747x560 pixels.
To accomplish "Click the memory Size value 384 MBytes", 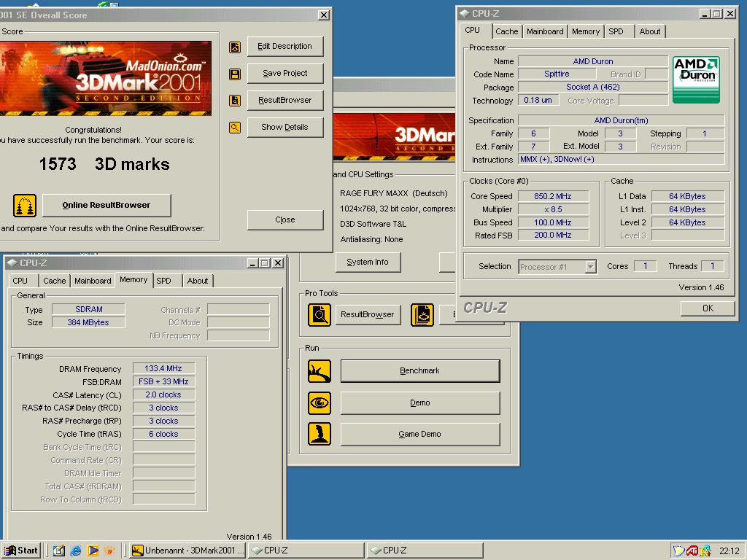I will [88, 322].
